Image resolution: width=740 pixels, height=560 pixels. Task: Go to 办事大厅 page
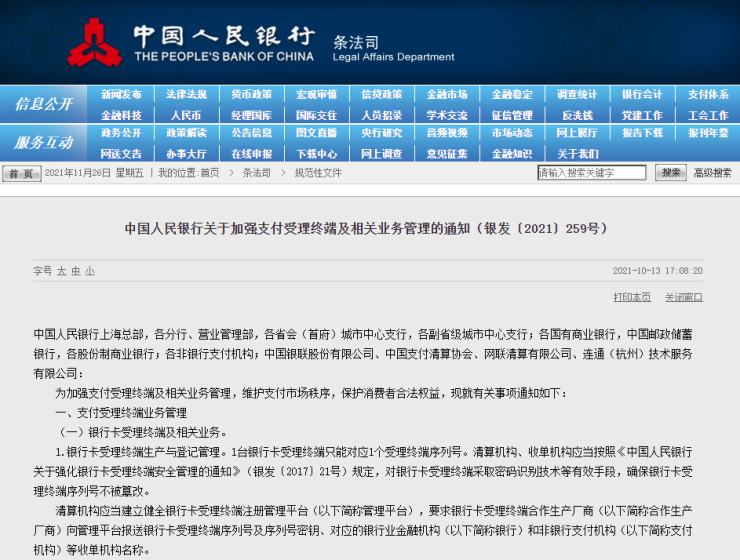(186, 154)
